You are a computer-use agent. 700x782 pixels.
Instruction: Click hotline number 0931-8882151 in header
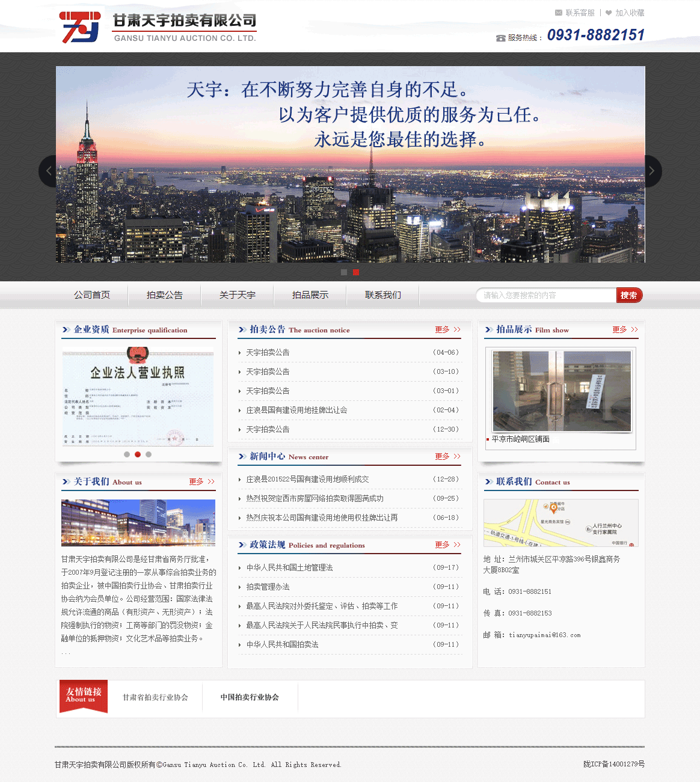click(595, 35)
